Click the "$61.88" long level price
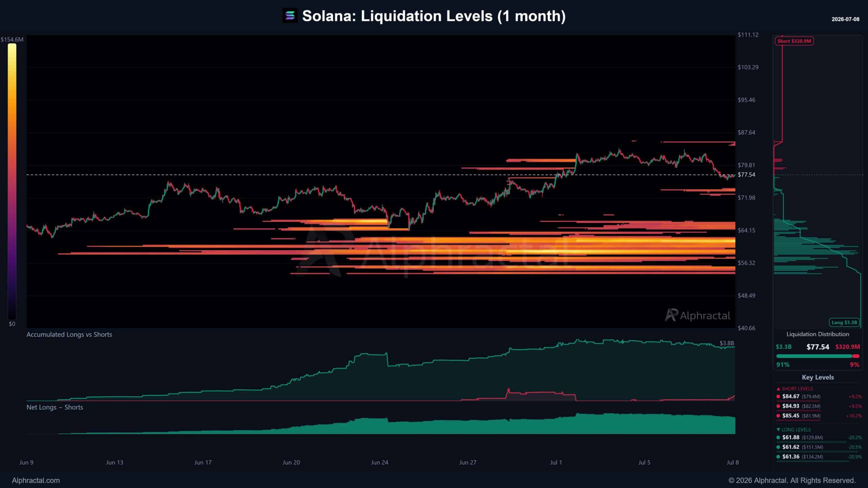868x488 pixels. point(791,438)
